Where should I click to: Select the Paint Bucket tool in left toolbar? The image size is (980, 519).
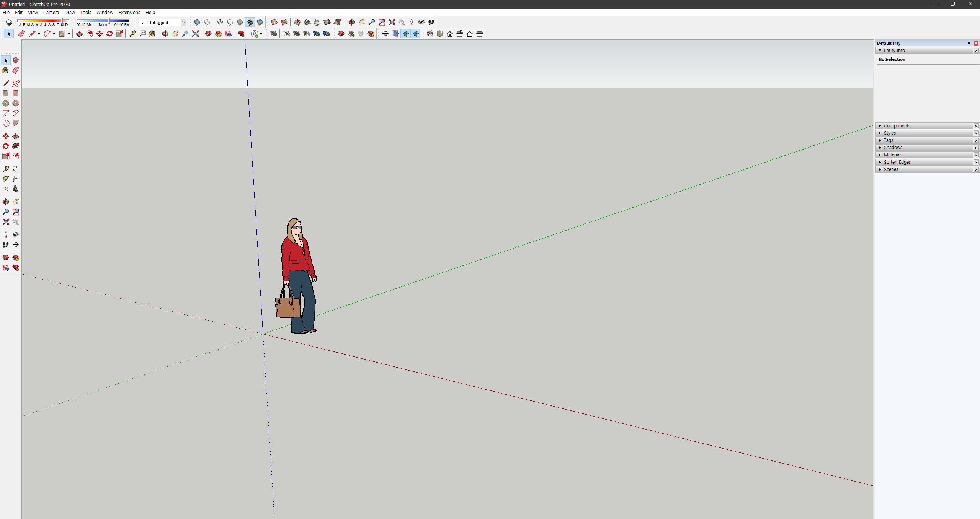(5, 70)
